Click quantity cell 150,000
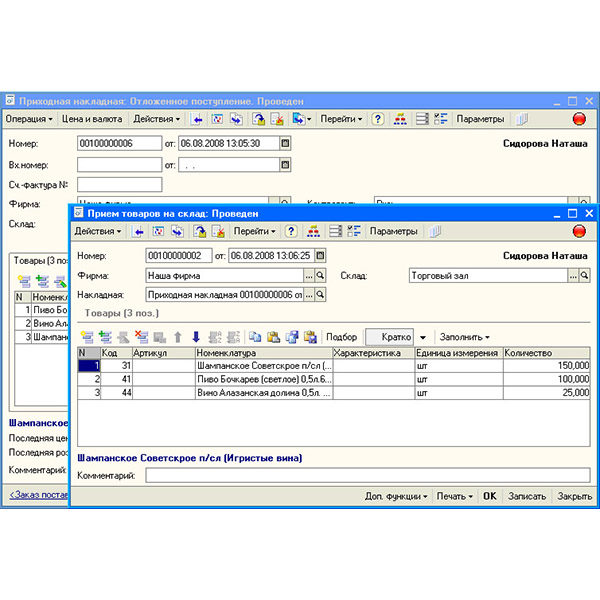 pos(546,366)
